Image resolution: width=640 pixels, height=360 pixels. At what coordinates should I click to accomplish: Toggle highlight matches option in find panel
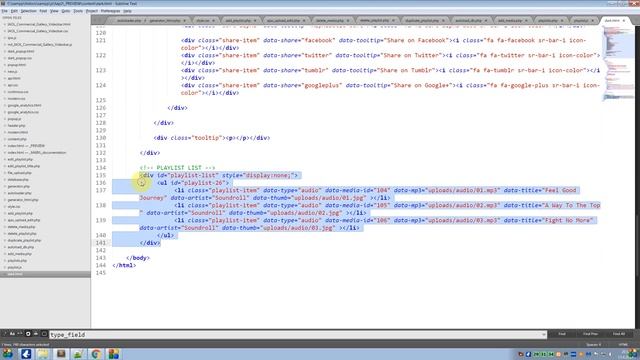44,334
